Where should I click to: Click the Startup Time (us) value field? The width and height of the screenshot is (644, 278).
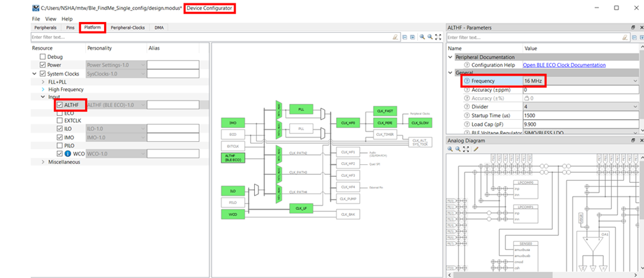581,116
